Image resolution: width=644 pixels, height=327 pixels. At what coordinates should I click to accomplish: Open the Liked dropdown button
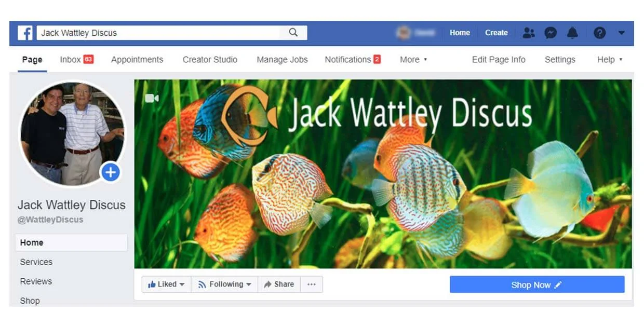point(166,284)
